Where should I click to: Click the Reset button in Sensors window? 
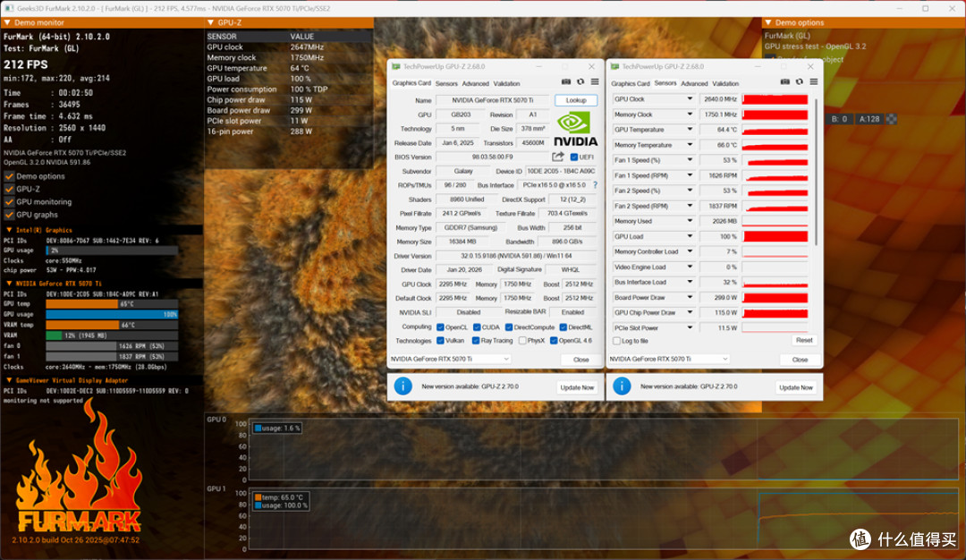point(804,340)
